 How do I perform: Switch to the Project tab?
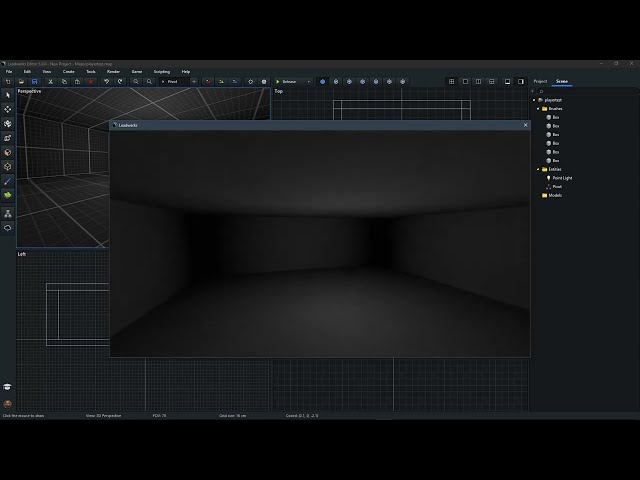click(x=540, y=81)
